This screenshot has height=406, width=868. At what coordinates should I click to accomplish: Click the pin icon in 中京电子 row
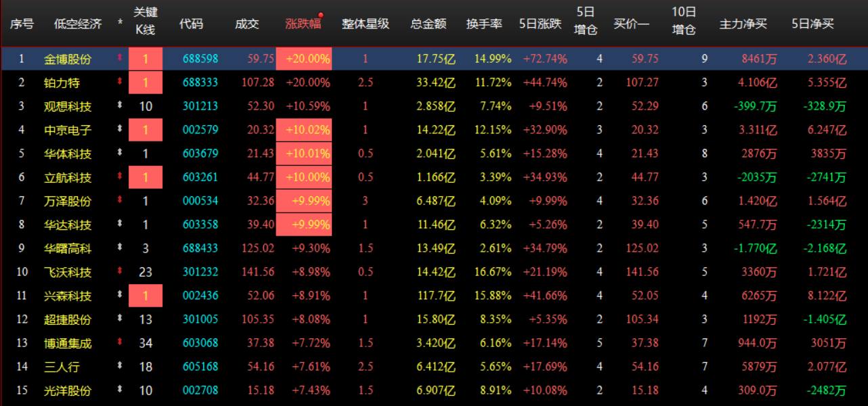[120, 129]
